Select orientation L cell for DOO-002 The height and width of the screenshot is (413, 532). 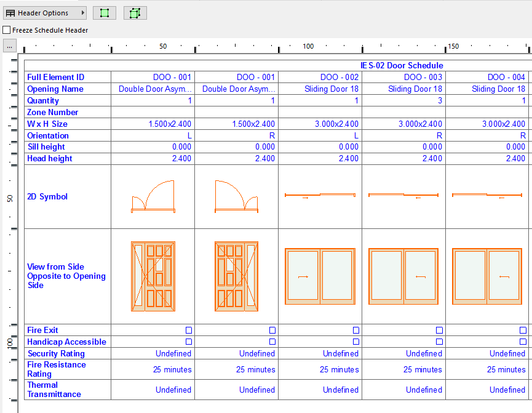[320, 135]
